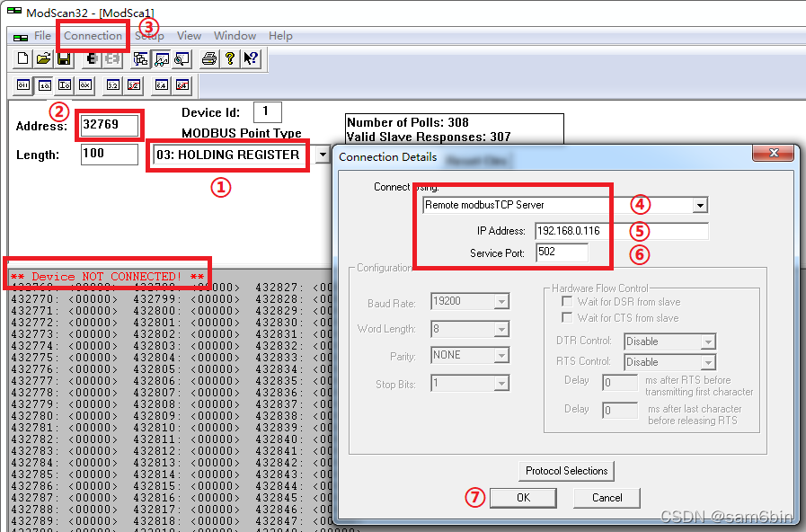Click the Number of Polls: 308 text

[408, 122]
